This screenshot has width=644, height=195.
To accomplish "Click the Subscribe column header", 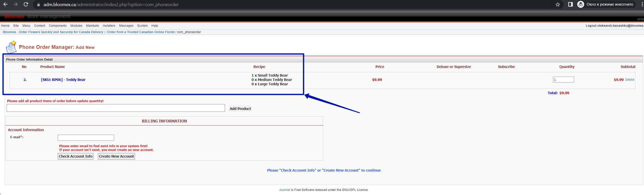I will [506, 67].
